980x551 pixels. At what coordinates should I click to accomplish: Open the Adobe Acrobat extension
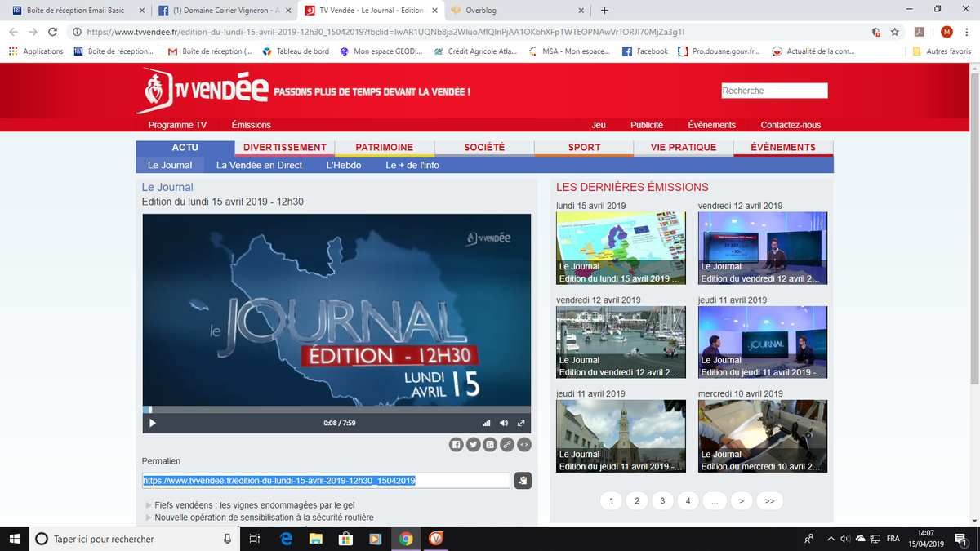pos(919,32)
